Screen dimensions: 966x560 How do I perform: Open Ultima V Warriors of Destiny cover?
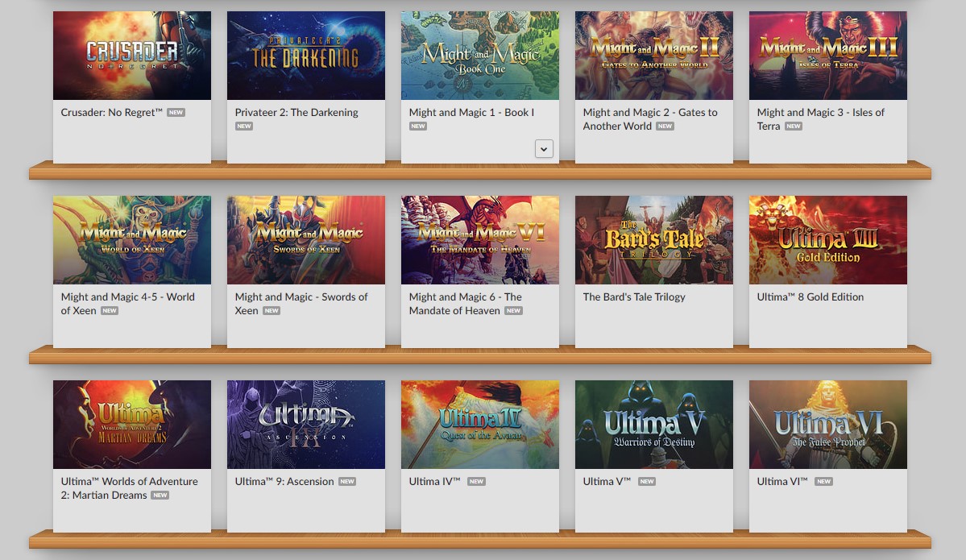point(654,425)
